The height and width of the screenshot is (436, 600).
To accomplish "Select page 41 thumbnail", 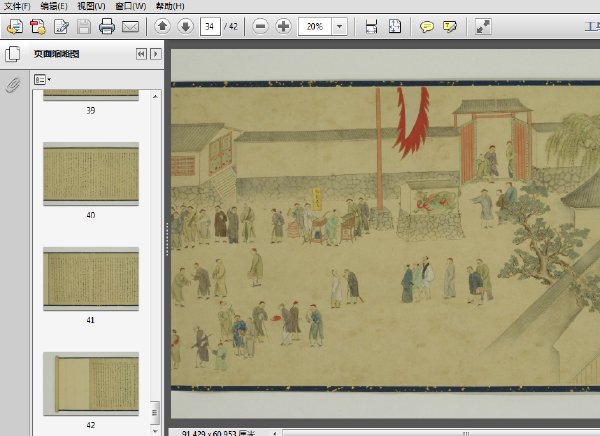I will click(x=91, y=279).
